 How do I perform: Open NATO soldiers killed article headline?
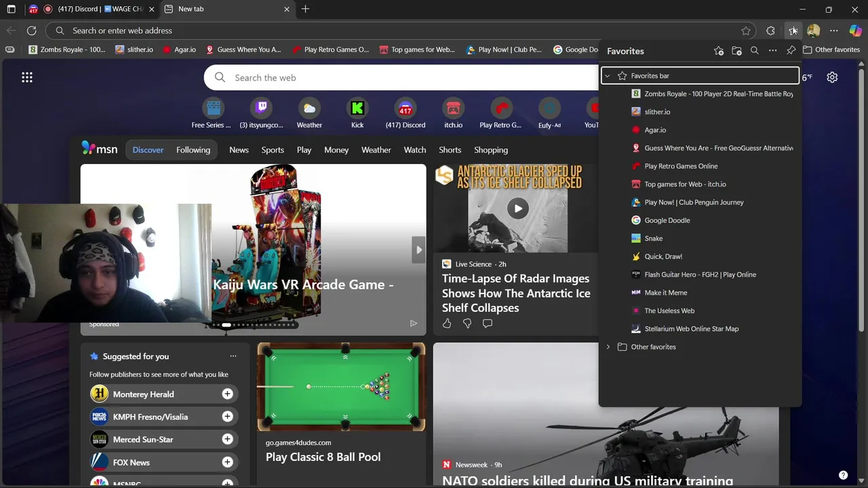pyautogui.click(x=587, y=480)
